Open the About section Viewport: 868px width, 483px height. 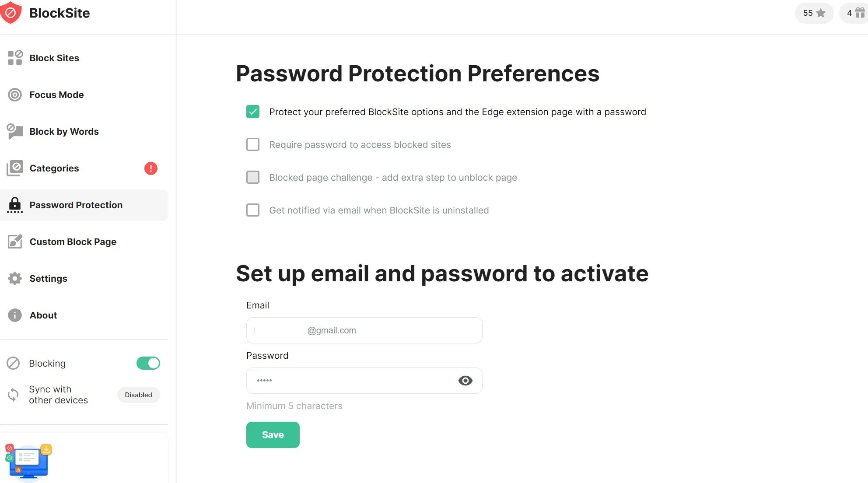point(43,315)
